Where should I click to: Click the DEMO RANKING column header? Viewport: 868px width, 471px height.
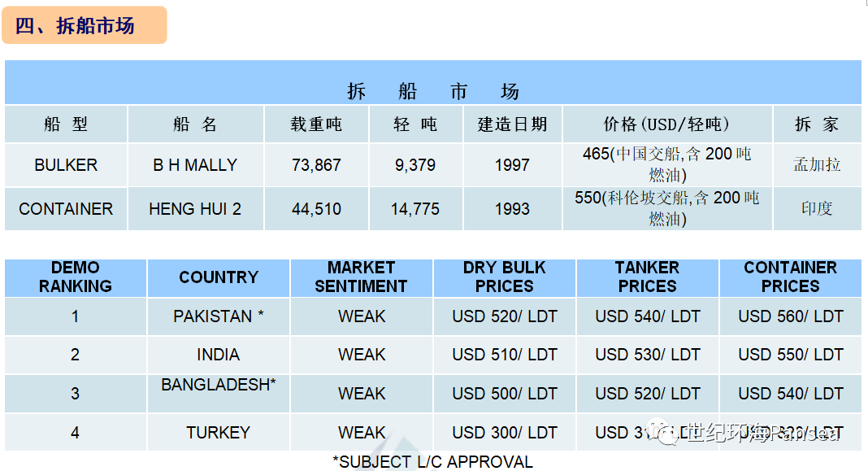pyautogui.click(x=76, y=277)
